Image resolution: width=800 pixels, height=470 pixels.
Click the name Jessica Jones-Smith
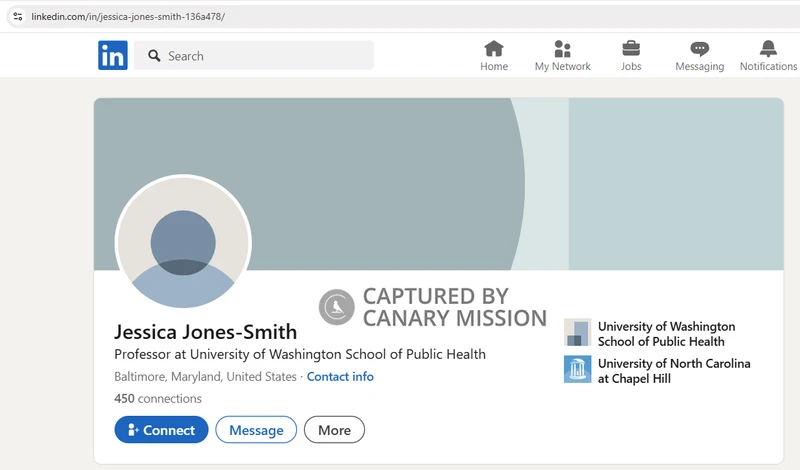click(x=206, y=332)
